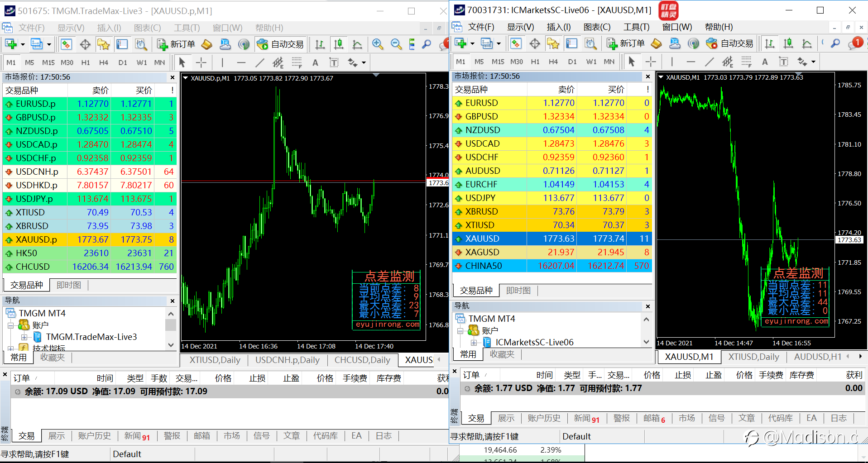Open new chart dropdown arrow in left toolbar
The width and height of the screenshot is (868, 463).
[23, 44]
